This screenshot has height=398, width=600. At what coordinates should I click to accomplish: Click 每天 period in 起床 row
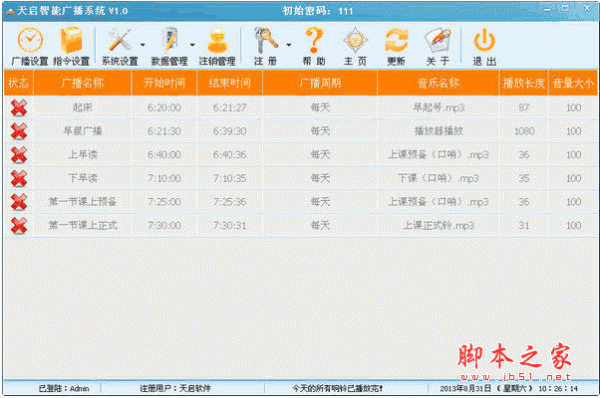click(x=320, y=108)
